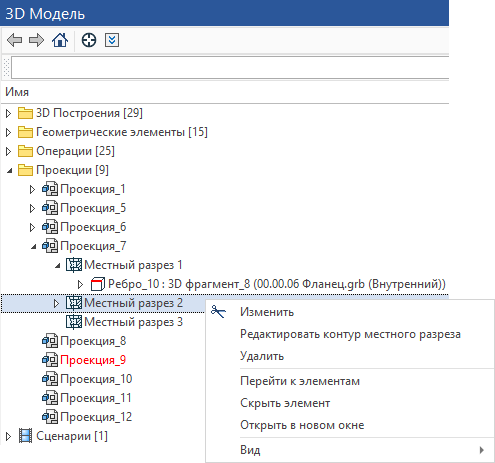Click the crosshair target icon
This screenshot has width=495, height=463.
tap(89, 40)
